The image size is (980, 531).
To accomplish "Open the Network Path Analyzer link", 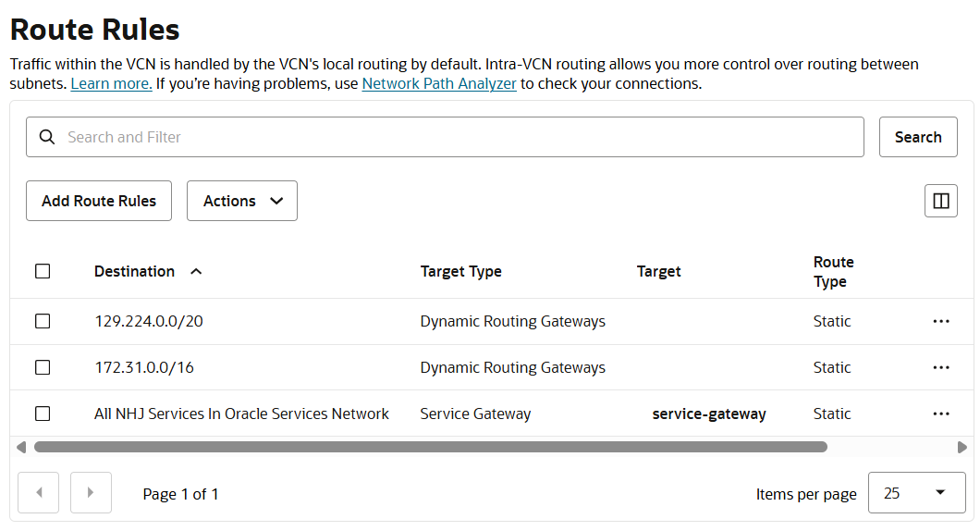I will click(439, 83).
